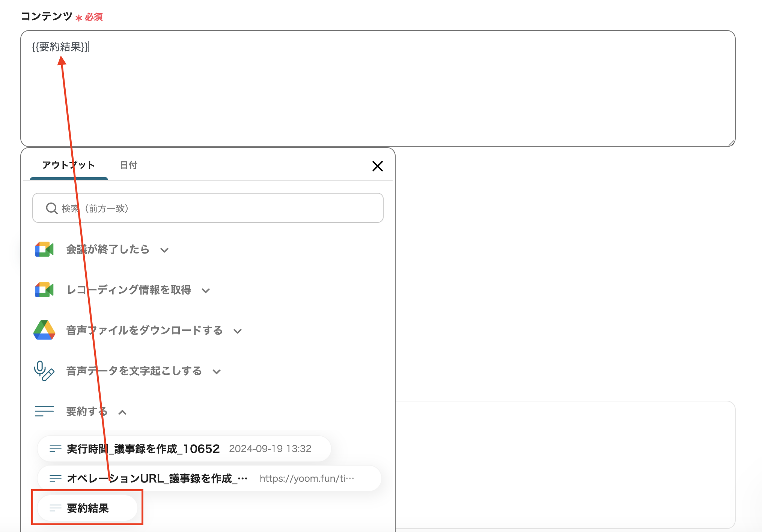This screenshot has height=532, width=762.
Task: Expand 音声ファイルをダウンロードする chevron
Action: [238, 331]
